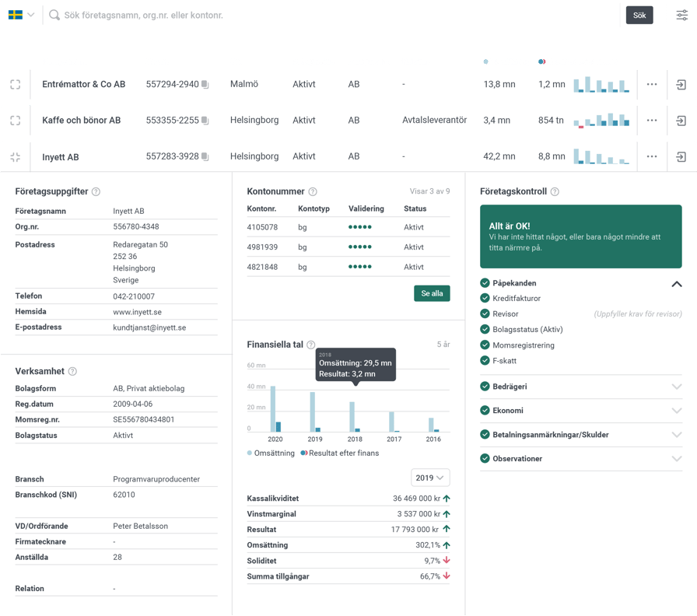This screenshot has width=697, height=616.
Task: Expand the Bedrägeri section
Action: pos(580,387)
